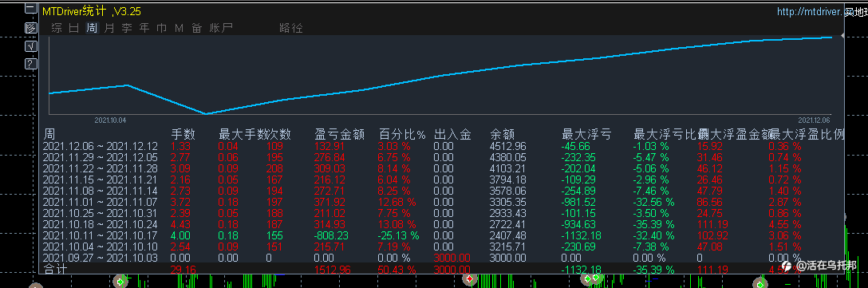Click the 余额 column header
The image size is (868, 288).
503,134
